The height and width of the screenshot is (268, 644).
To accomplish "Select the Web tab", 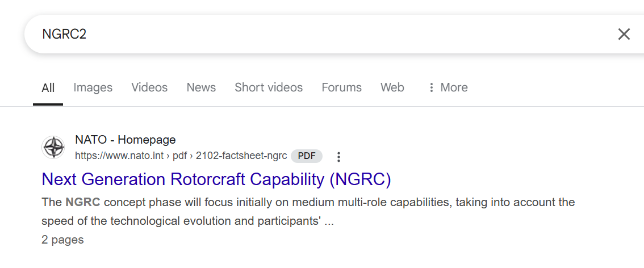I will (392, 87).
